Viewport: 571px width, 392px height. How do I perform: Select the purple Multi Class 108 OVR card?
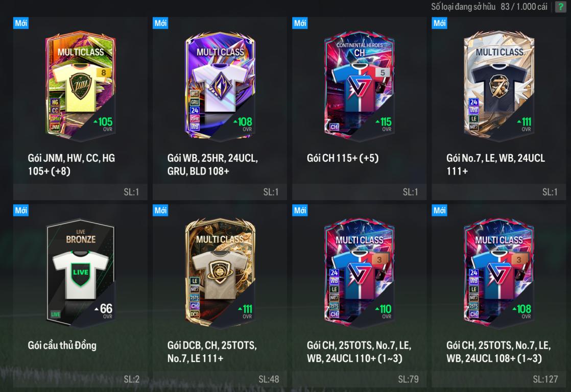tap(220, 86)
